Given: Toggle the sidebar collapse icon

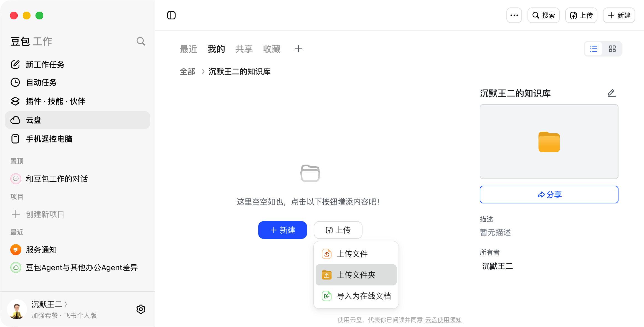Looking at the screenshot, I should pos(171,15).
